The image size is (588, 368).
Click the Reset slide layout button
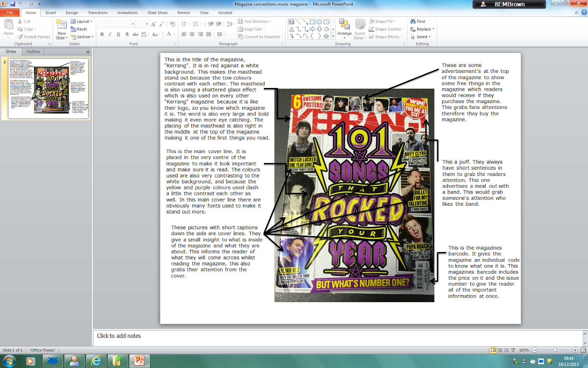click(79, 29)
